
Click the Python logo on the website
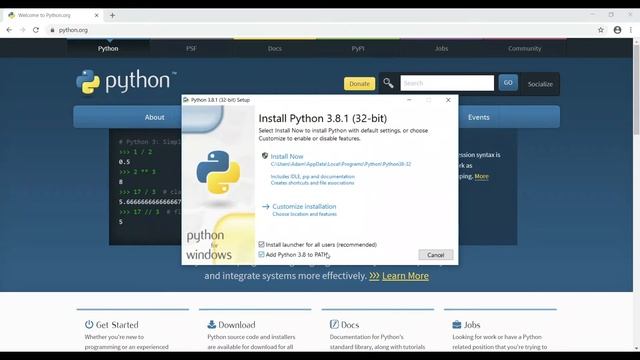[126, 81]
